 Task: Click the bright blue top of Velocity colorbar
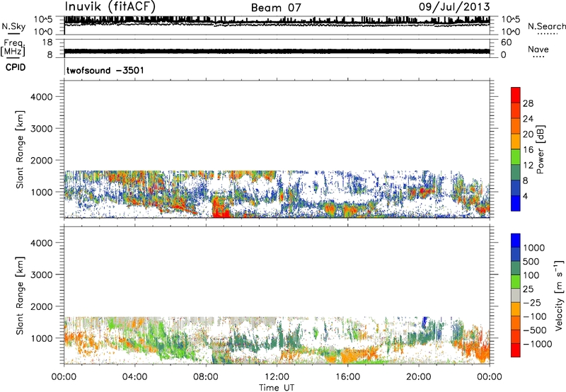tap(516, 241)
